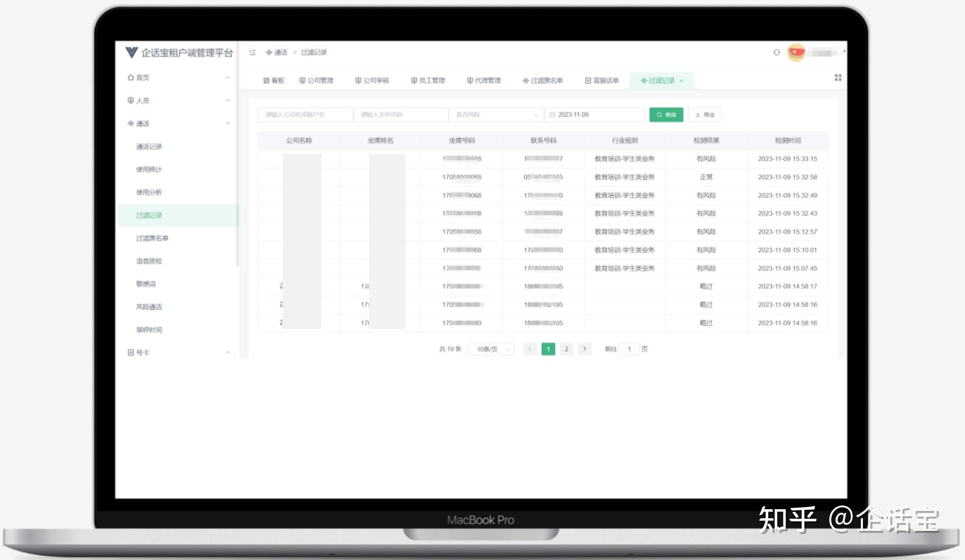The width and height of the screenshot is (965, 560).
Task: Click the 检测时间 column header
Action: (x=788, y=141)
